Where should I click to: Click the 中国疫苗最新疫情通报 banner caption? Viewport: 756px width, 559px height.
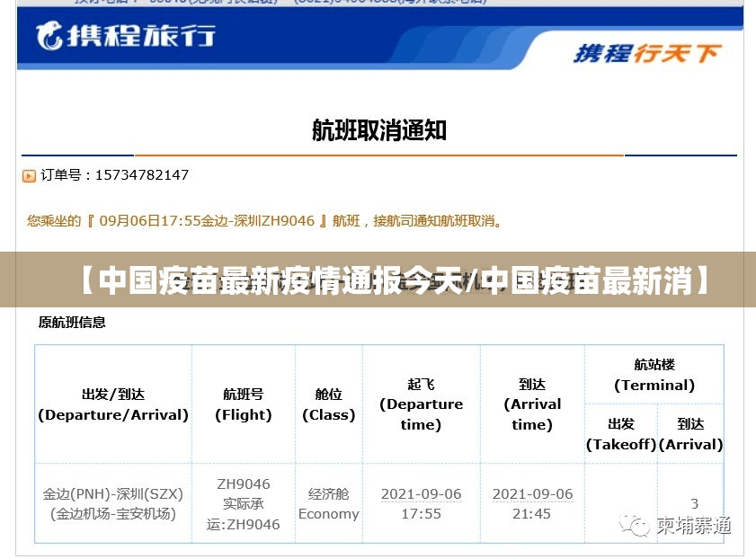pyautogui.click(x=378, y=280)
